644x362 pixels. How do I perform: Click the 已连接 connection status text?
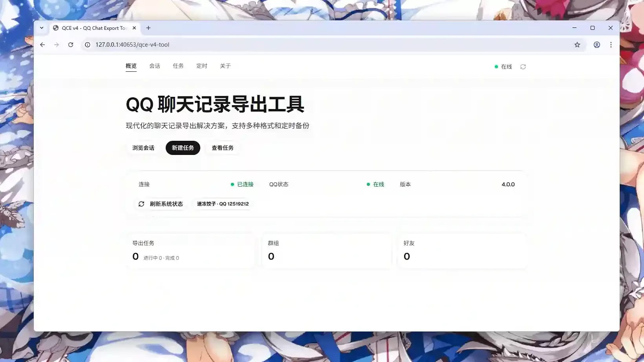[245, 184]
